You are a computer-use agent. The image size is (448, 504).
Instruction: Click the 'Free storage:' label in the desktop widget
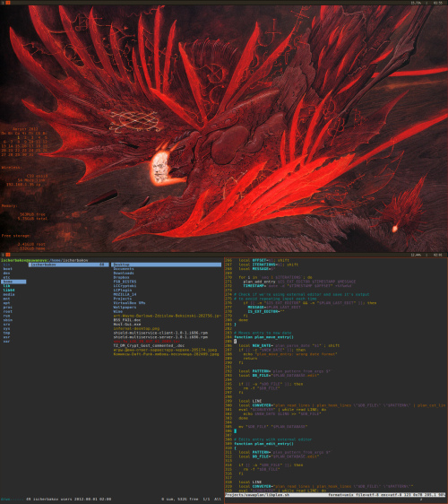click(16, 236)
